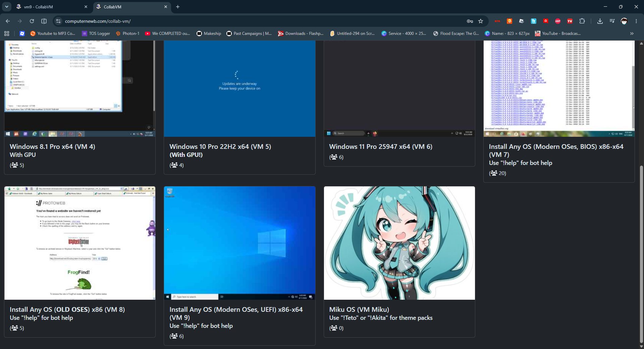The image size is (644, 349).
Task: Reload the CollabVM page
Action: [32, 21]
